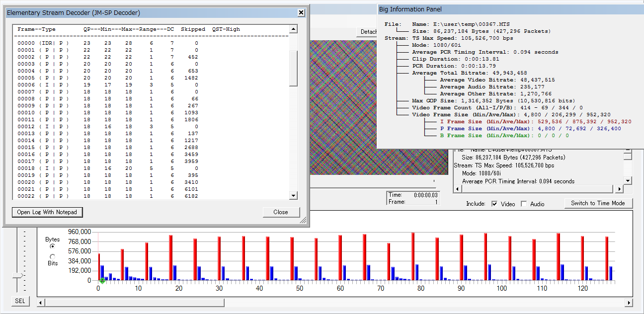This screenshot has height=314, width=644.
Task: Click the vertical zoom slider handle
Action: (18, 275)
